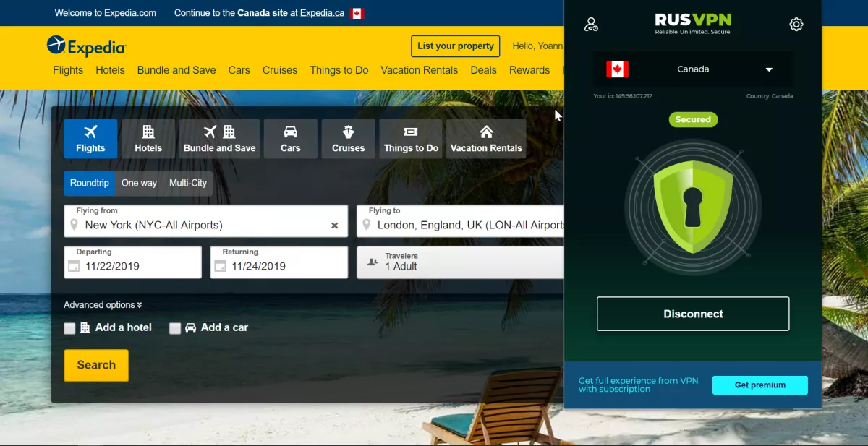The width and height of the screenshot is (868, 446).
Task: Tick the Add a hotel checkbox
Action: 69,328
